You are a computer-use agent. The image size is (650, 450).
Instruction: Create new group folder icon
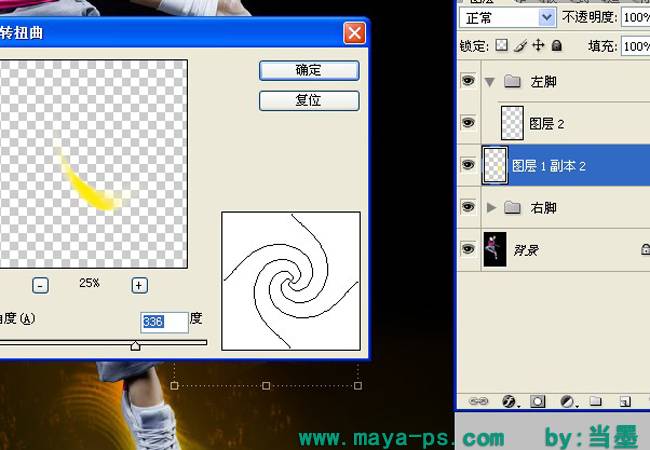pos(596,401)
